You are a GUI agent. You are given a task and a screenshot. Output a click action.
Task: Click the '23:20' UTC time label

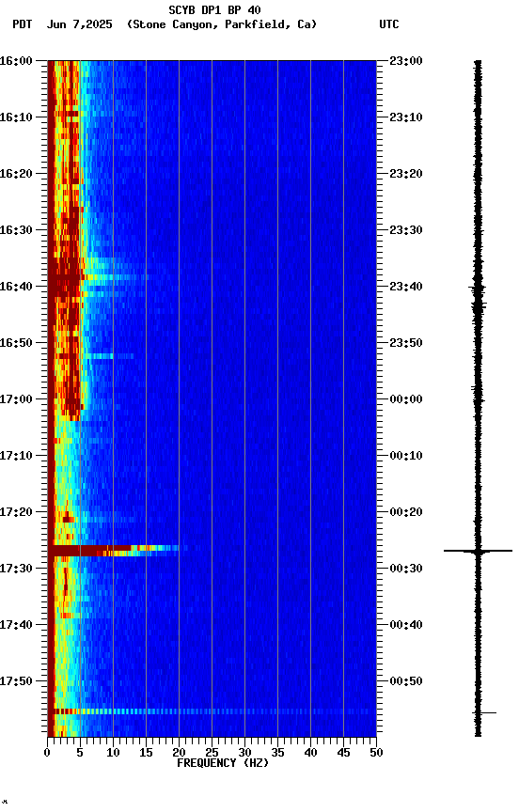coord(406,174)
